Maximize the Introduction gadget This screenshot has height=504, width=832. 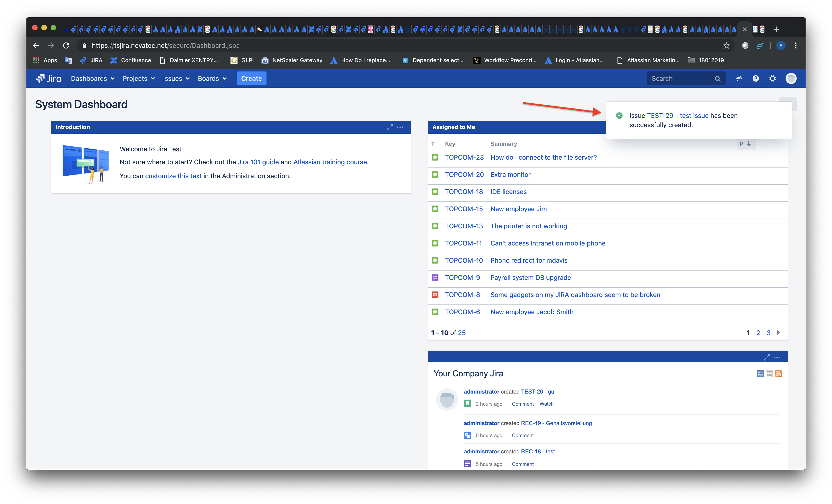(390, 127)
